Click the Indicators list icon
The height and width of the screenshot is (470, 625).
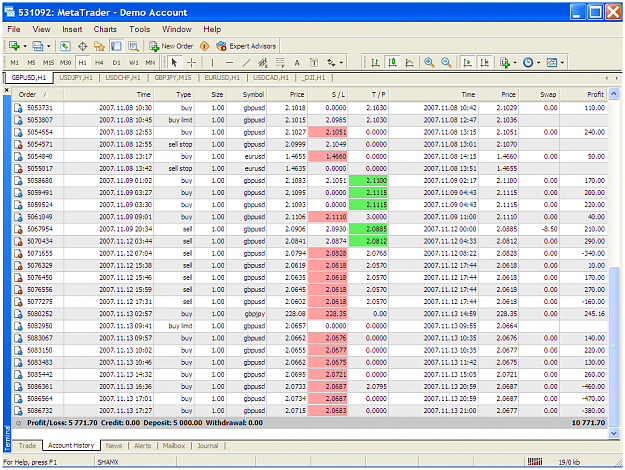click(x=505, y=63)
